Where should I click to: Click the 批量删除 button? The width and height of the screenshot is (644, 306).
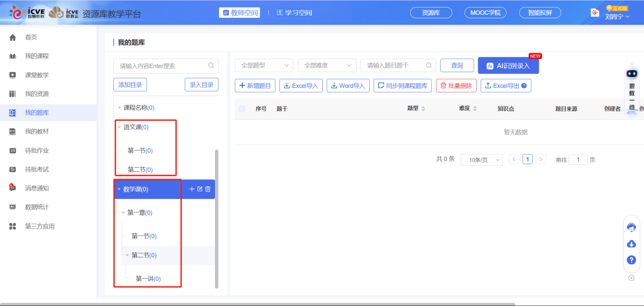click(x=457, y=85)
